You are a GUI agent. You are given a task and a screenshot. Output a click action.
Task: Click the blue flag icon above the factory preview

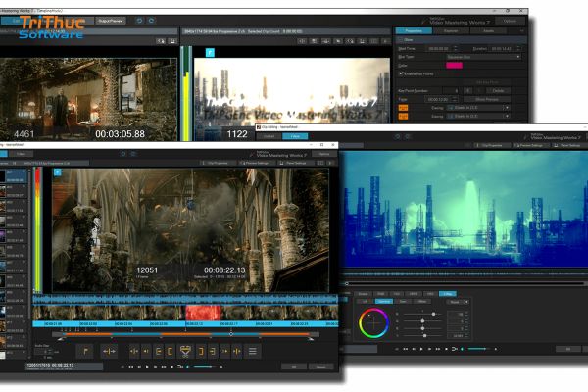click(210, 52)
